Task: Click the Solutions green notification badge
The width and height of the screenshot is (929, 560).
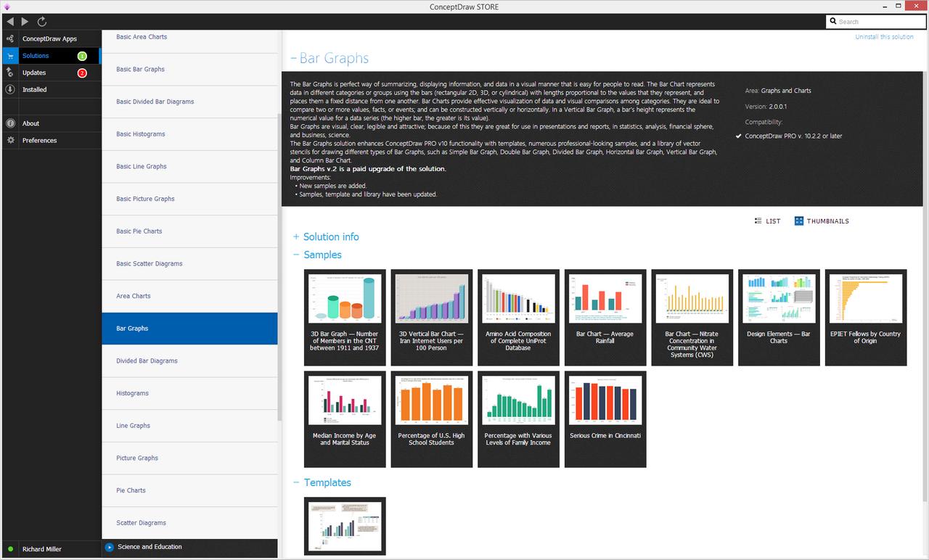Action: click(82, 56)
